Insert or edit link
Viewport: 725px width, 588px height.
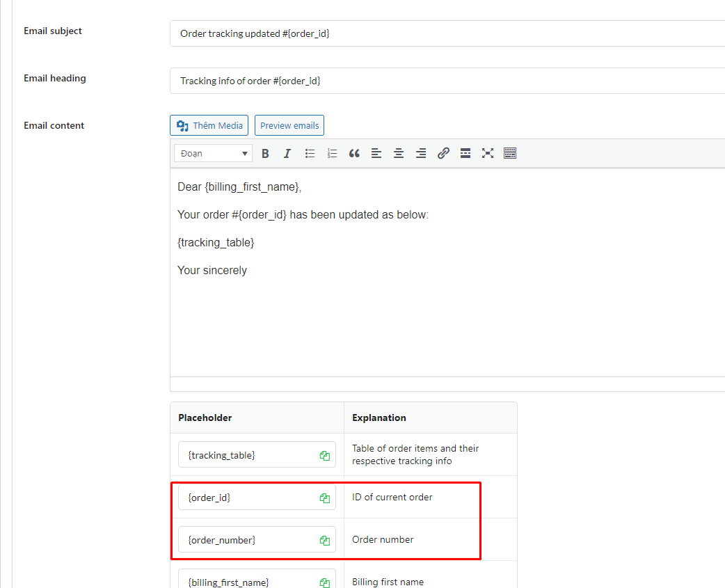point(443,154)
